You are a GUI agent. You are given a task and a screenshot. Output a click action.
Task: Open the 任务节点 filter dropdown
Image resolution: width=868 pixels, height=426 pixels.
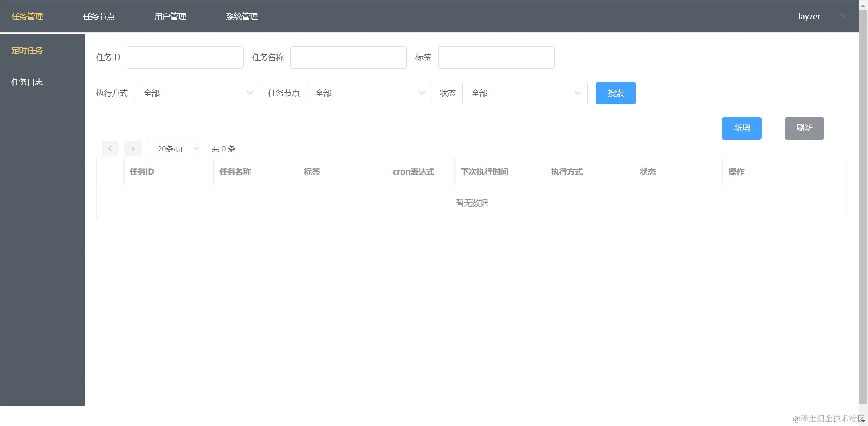pyautogui.click(x=369, y=93)
